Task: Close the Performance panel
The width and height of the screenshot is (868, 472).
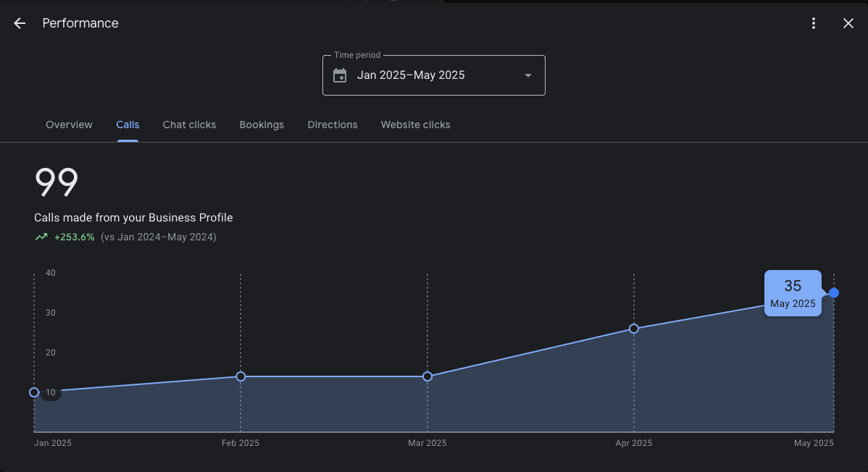Action: tap(848, 23)
